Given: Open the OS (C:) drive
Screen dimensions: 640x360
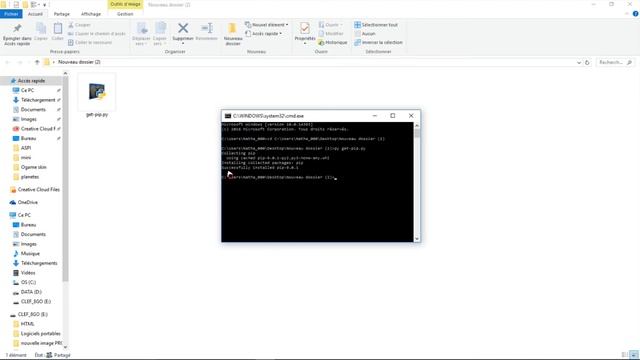Looking at the screenshot, I should [28, 282].
